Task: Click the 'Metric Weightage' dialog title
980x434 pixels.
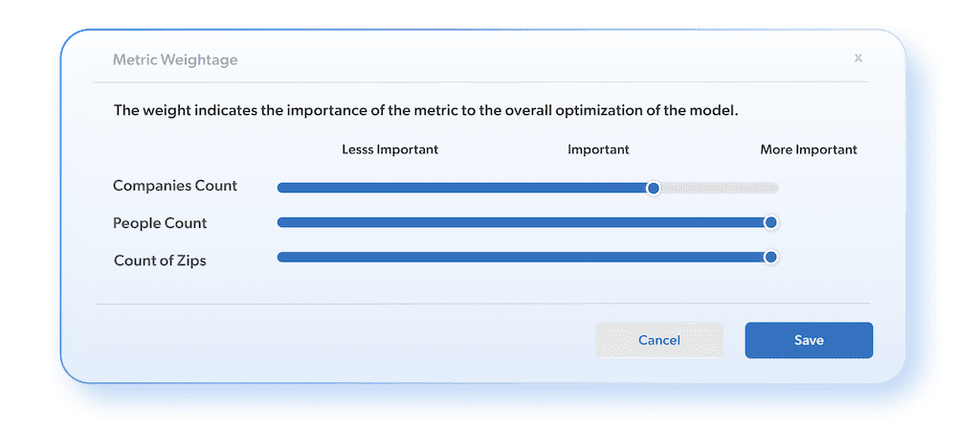Action: pyautogui.click(x=175, y=60)
